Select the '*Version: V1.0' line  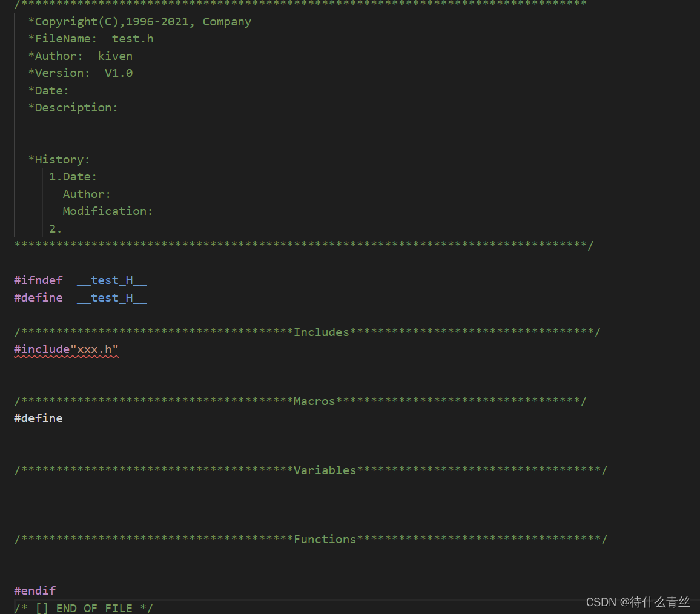click(81, 73)
